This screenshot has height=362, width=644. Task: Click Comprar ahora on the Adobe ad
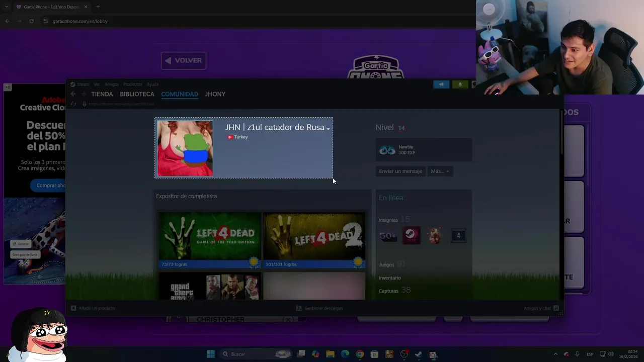coord(50,186)
